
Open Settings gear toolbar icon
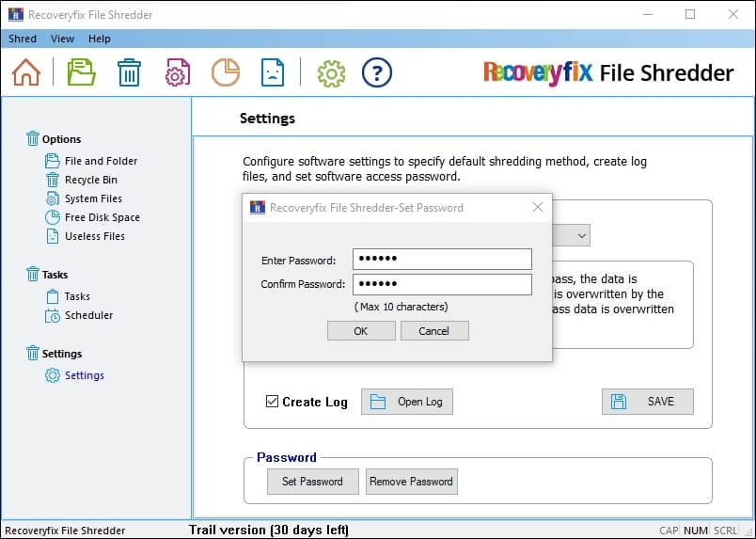[331, 73]
